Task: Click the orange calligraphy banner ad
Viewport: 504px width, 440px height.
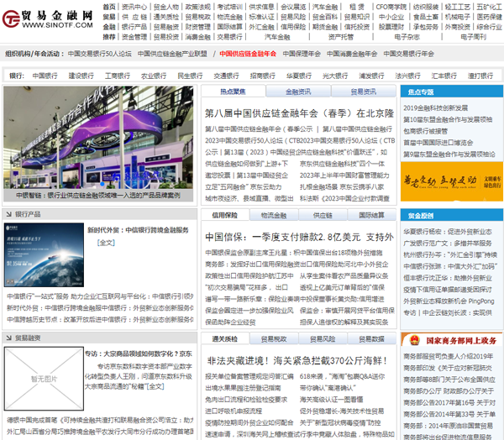Action: (x=452, y=181)
